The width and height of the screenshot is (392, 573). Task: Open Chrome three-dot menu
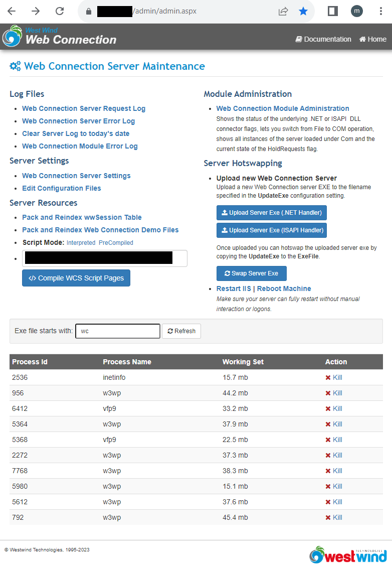click(381, 11)
